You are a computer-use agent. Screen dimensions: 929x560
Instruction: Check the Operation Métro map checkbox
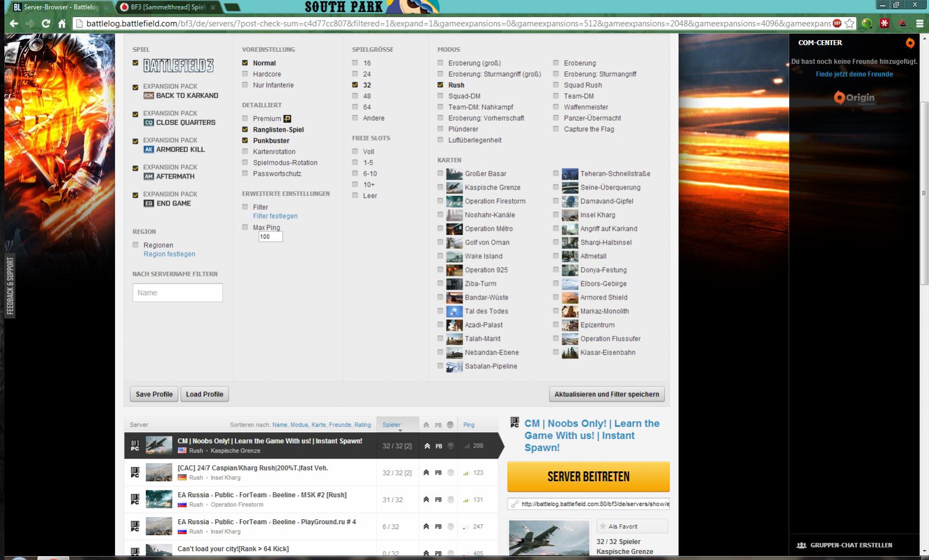(441, 229)
